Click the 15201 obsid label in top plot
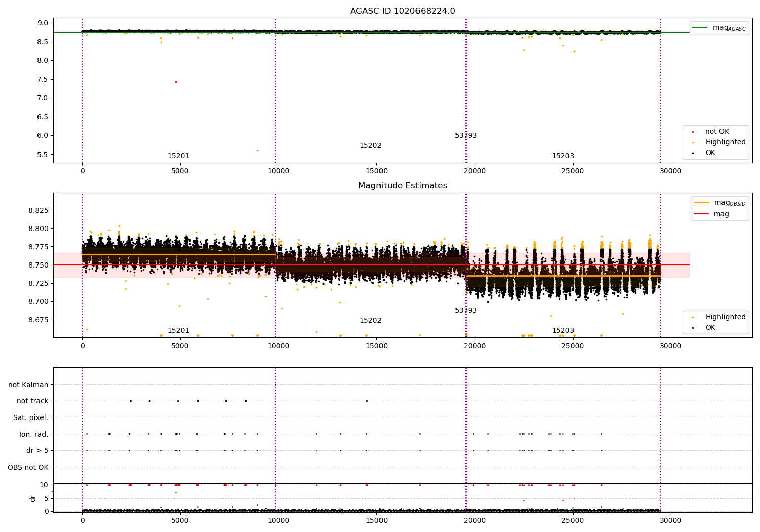760x532 pixels. coord(178,156)
